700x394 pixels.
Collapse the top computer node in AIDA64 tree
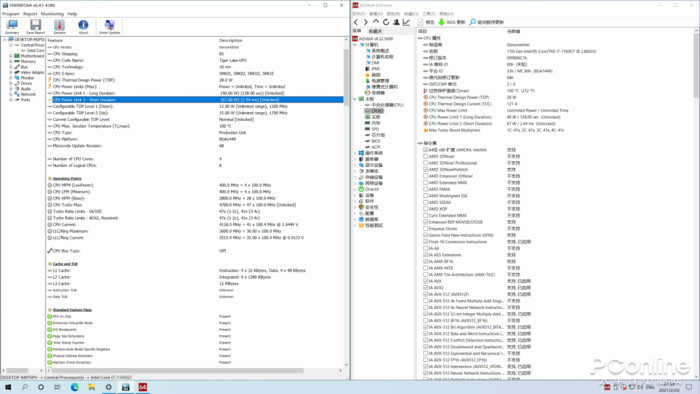[355, 45]
